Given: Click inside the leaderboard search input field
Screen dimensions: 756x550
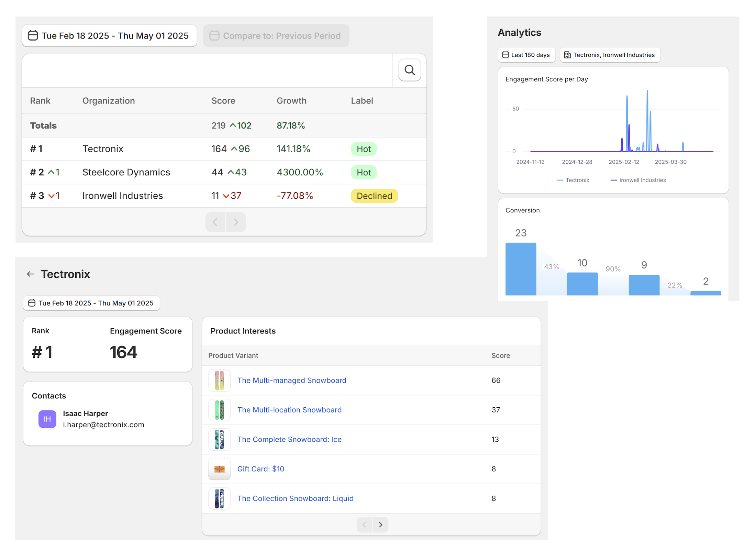Looking at the screenshot, I should (x=206, y=70).
